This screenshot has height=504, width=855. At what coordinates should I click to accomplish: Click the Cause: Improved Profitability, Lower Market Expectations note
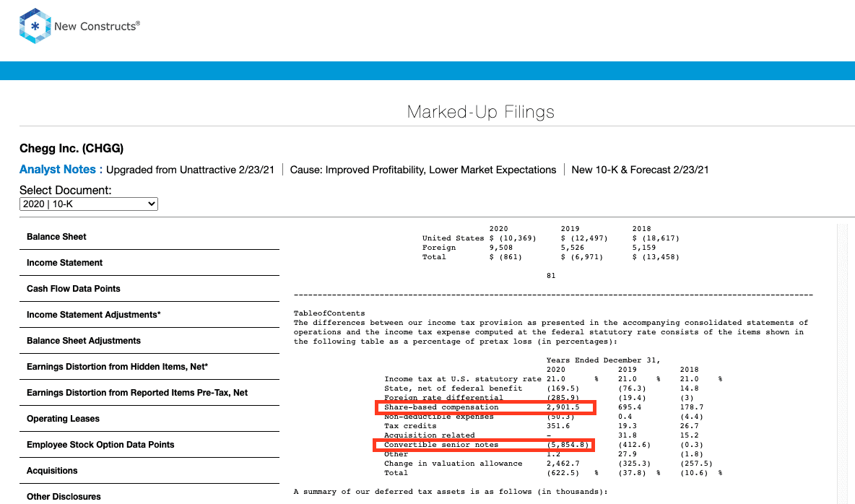click(x=423, y=170)
